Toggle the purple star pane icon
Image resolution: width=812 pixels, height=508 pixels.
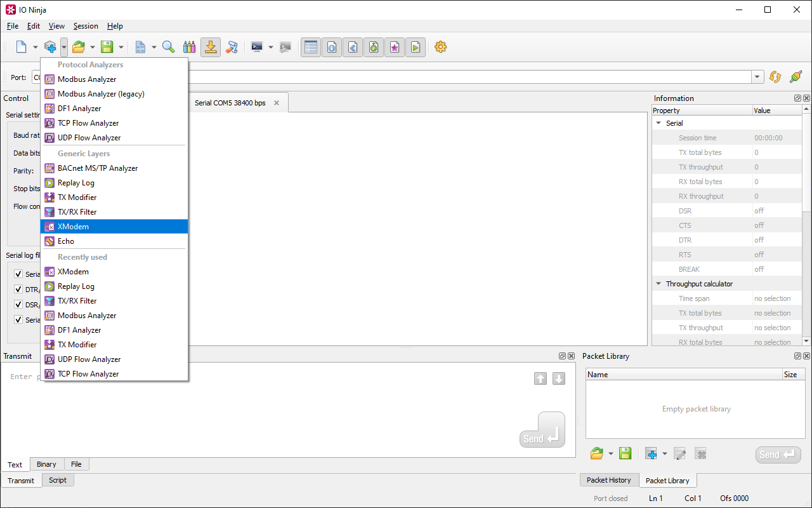pos(395,47)
